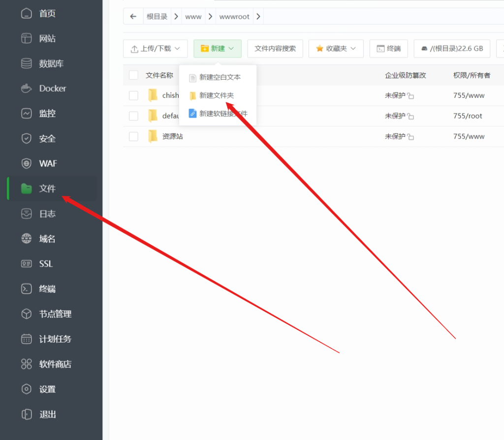The image size is (504, 440).
Task: Expand the 上传/下载 dropdown
Action: [155, 49]
